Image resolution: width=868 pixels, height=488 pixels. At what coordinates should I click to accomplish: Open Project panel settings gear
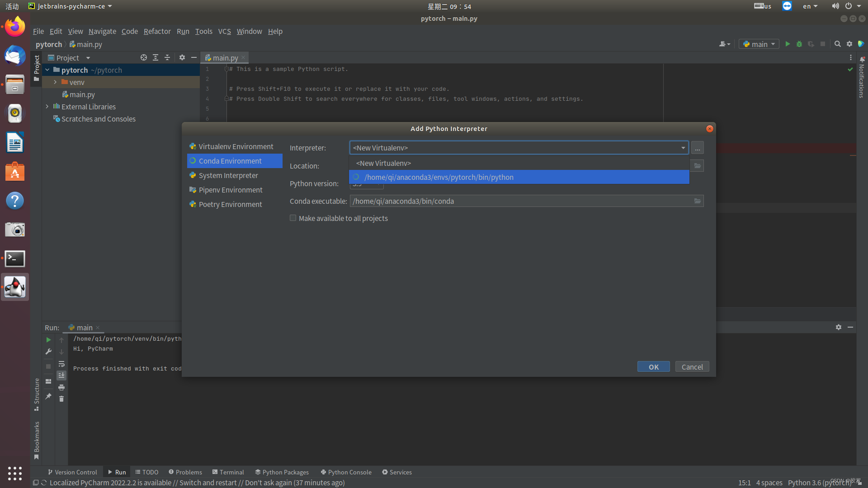tap(182, 57)
